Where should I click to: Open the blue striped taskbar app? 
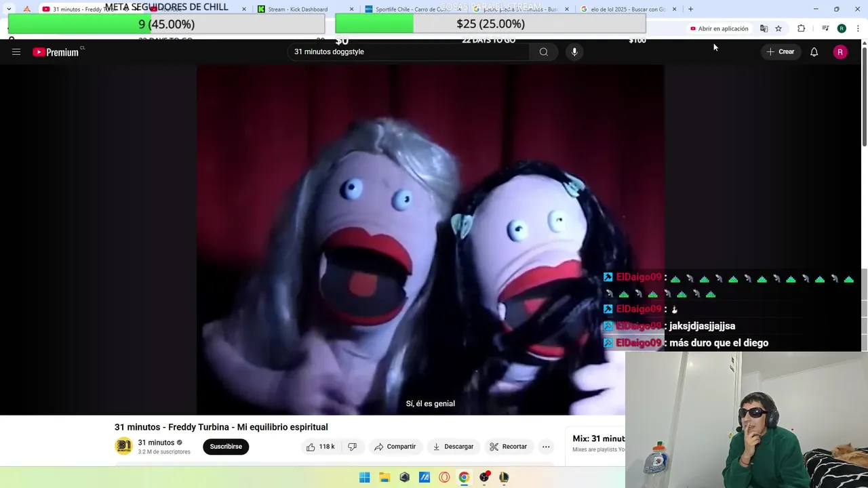pyautogui.click(x=425, y=477)
